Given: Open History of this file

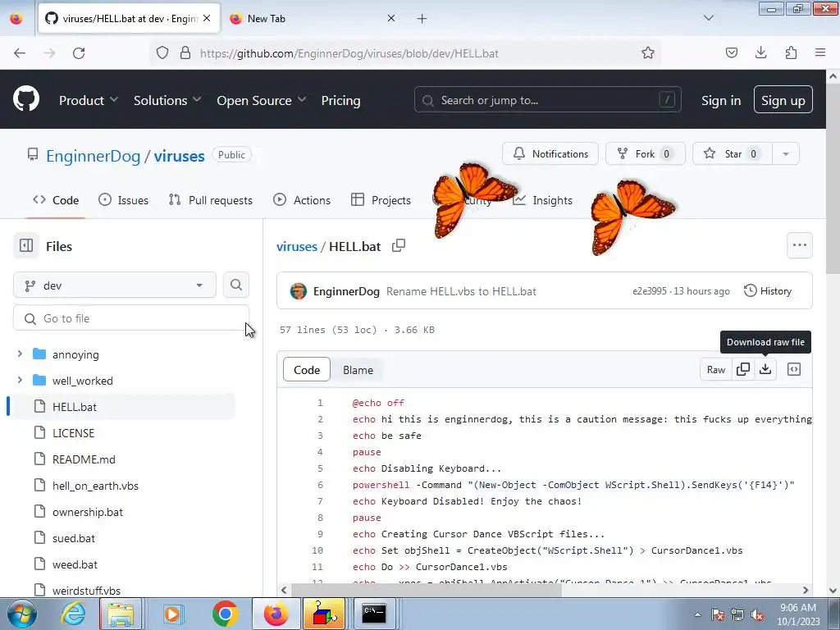Looking at the screenshot, I should 768,291.
